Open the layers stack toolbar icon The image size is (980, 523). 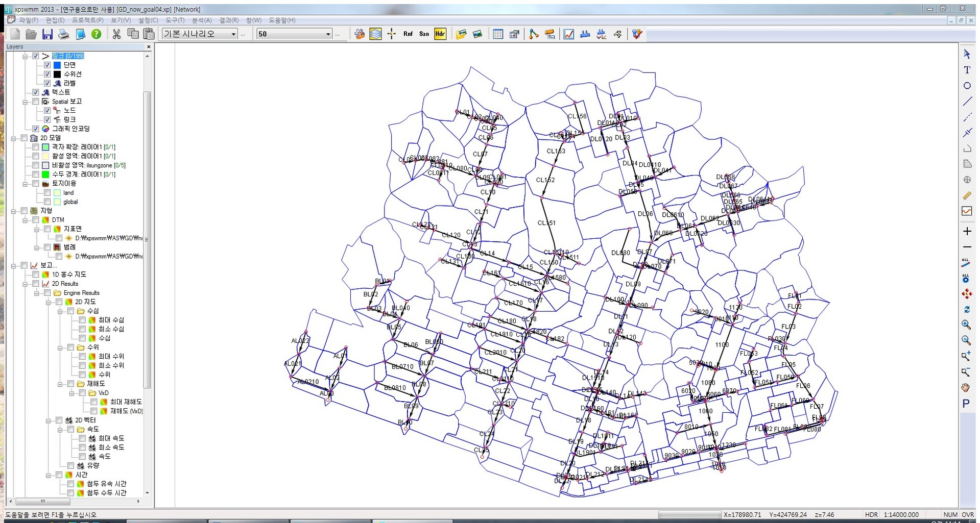(x=375, y=34)
